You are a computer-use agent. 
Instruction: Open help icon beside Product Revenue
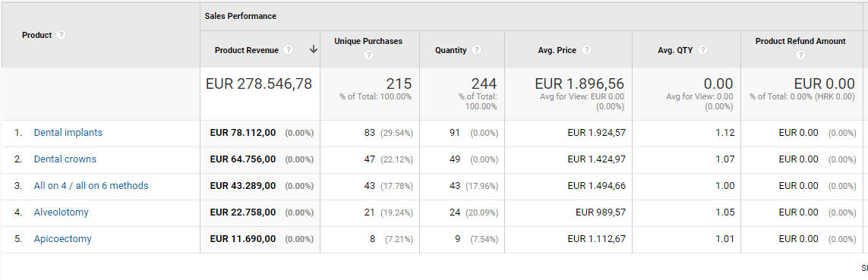(288, 50)
